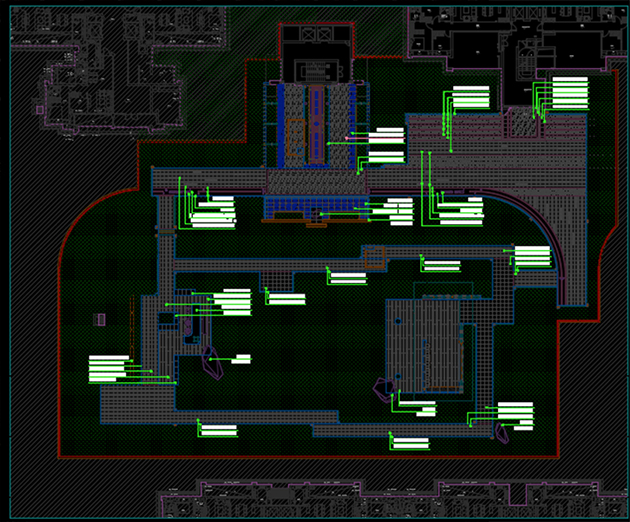630x522 pixels.
Task: Select the white label at bottom center
Action: 413,442
